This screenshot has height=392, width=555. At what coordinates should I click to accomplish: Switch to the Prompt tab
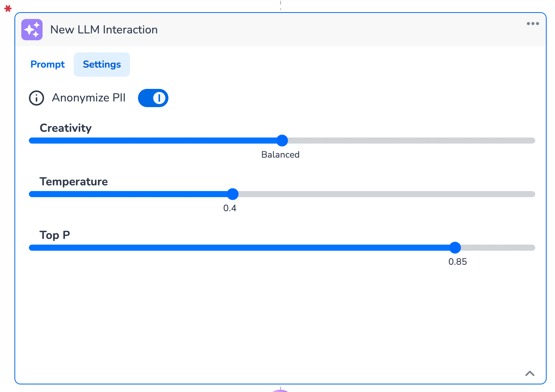point(48,65)
